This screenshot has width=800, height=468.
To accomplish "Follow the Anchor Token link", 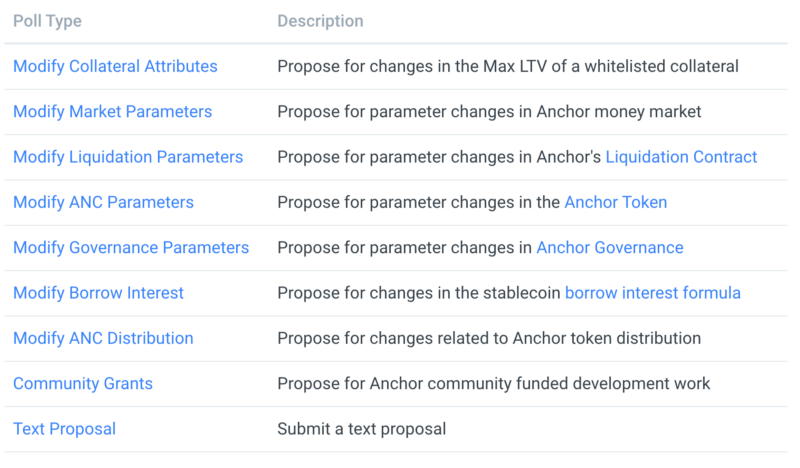I will coord(616,203).
